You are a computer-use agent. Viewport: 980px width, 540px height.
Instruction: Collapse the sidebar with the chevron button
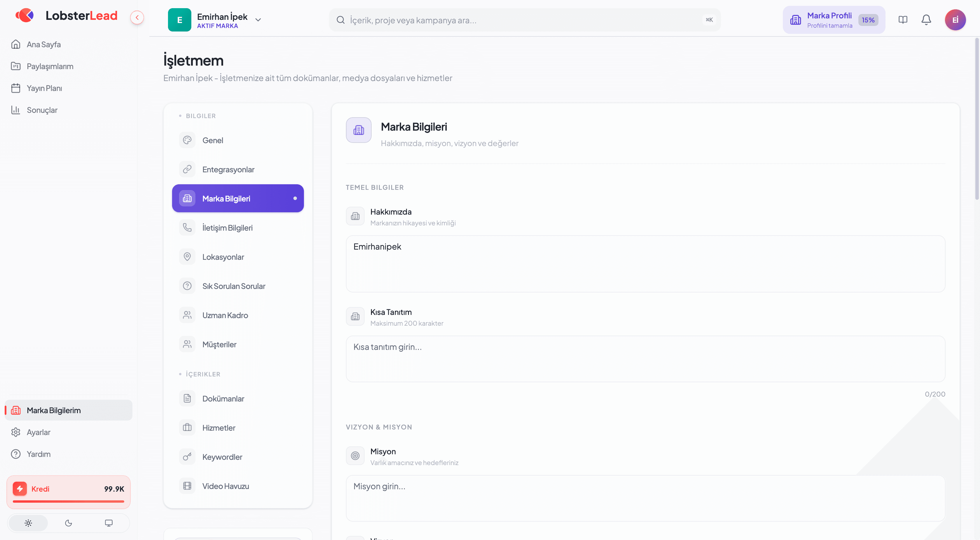pyautogui.click(x=137, y=17)
